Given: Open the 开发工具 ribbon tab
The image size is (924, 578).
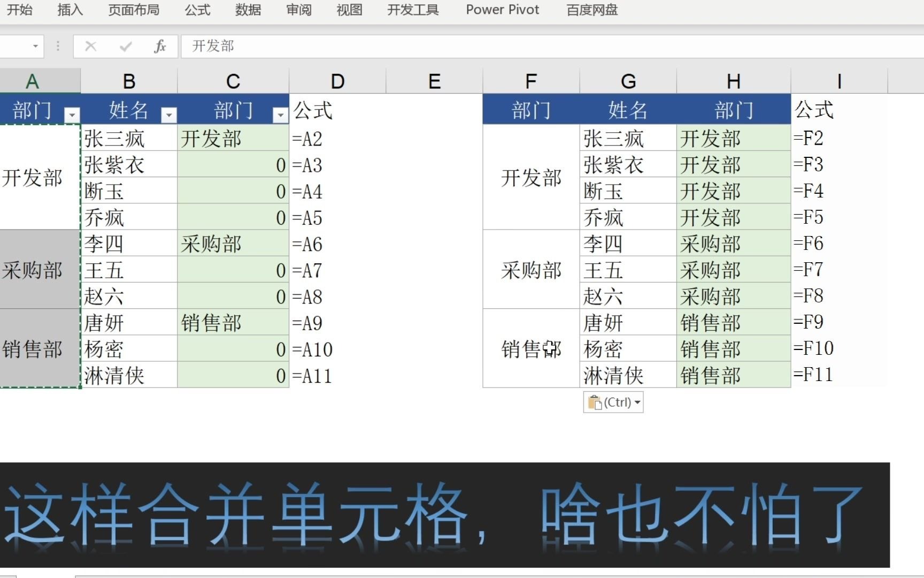Looking at the screenshot, I should click(412, 10).
